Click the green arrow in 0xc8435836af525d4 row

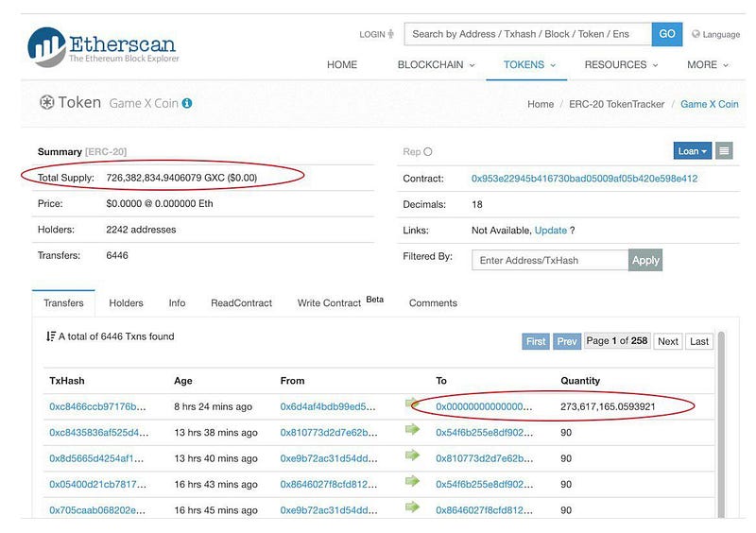tap(412, 429)
